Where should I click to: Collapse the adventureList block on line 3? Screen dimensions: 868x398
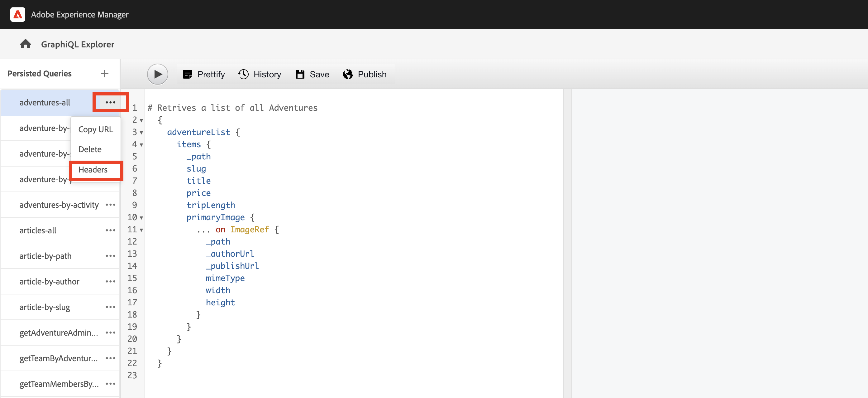[x=141, y=133]
